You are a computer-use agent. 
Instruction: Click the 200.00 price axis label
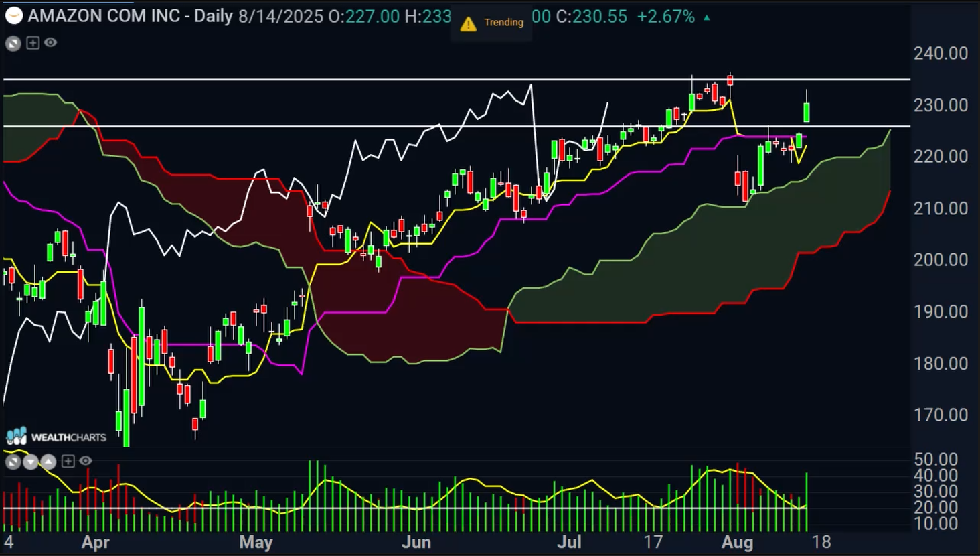coord(941,259)
